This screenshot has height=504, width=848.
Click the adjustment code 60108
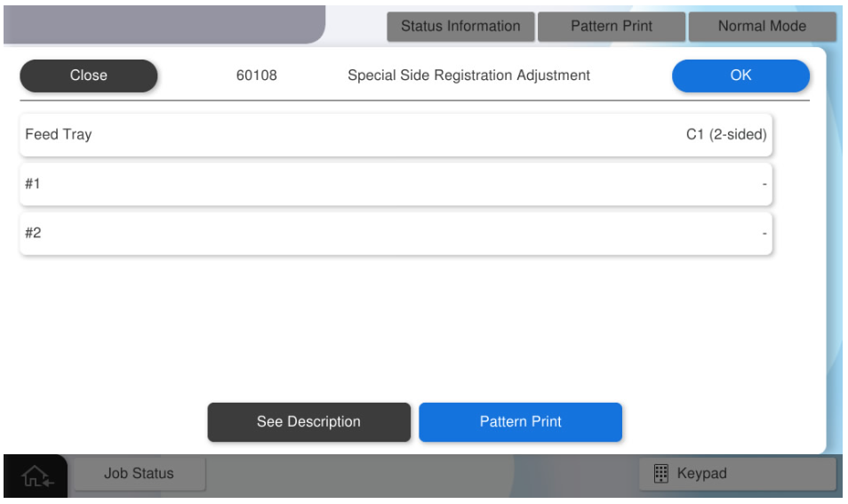coord(256,76)
